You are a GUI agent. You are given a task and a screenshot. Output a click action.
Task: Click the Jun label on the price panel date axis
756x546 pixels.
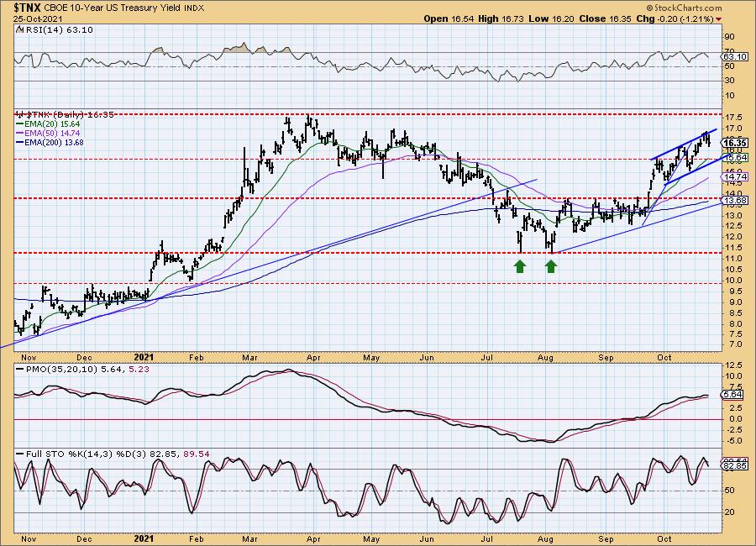coord(427,358)
